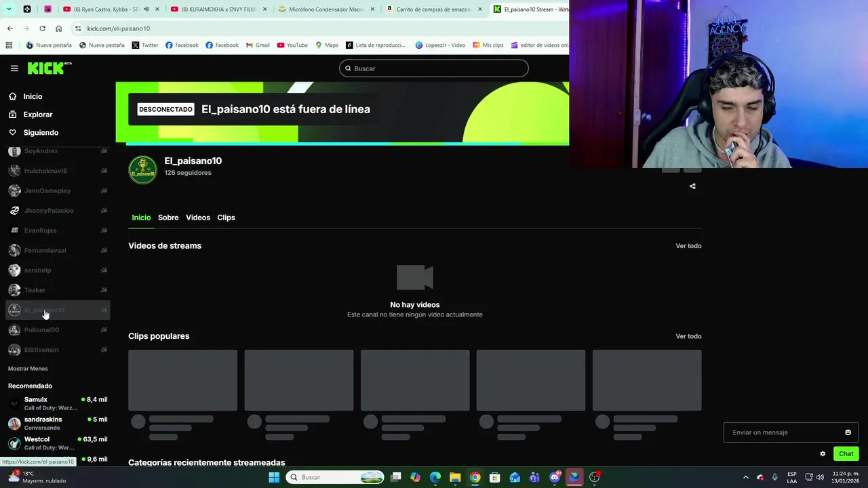Open chat settings gear icon
The width and height of the screenshot is (868, 488).
pos(823,454)
